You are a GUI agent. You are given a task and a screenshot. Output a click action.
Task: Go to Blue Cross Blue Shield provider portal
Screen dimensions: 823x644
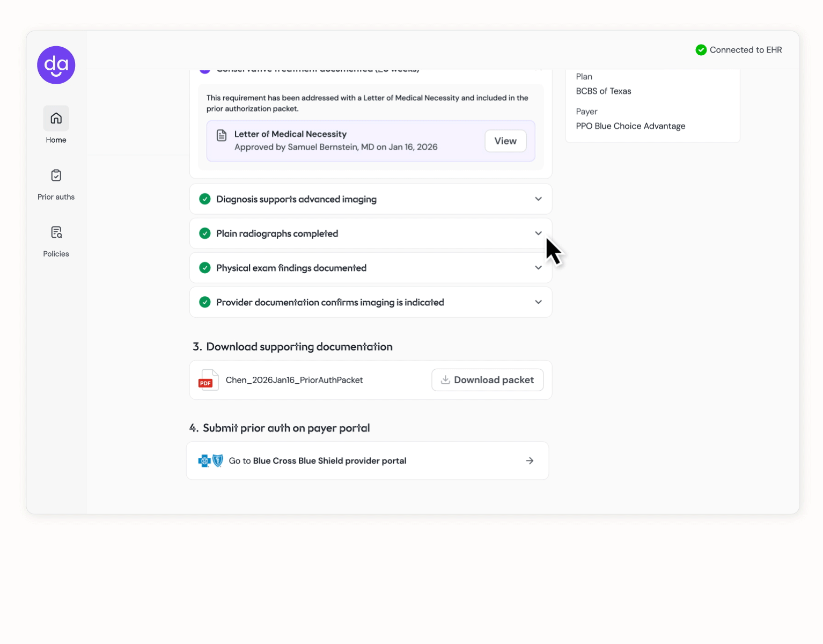coord(368,460)
